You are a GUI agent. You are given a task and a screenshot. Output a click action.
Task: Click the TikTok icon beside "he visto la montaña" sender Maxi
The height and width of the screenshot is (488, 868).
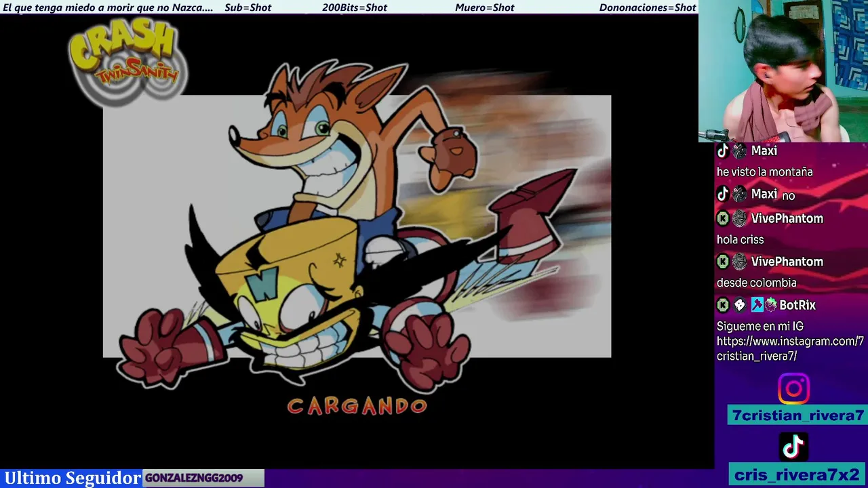click(723, 151)
